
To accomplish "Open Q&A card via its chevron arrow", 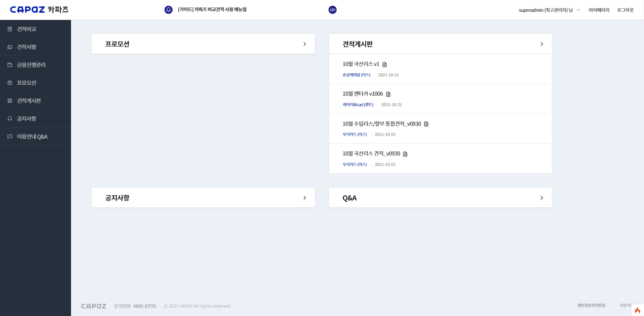I will click(x=542, y=198).
